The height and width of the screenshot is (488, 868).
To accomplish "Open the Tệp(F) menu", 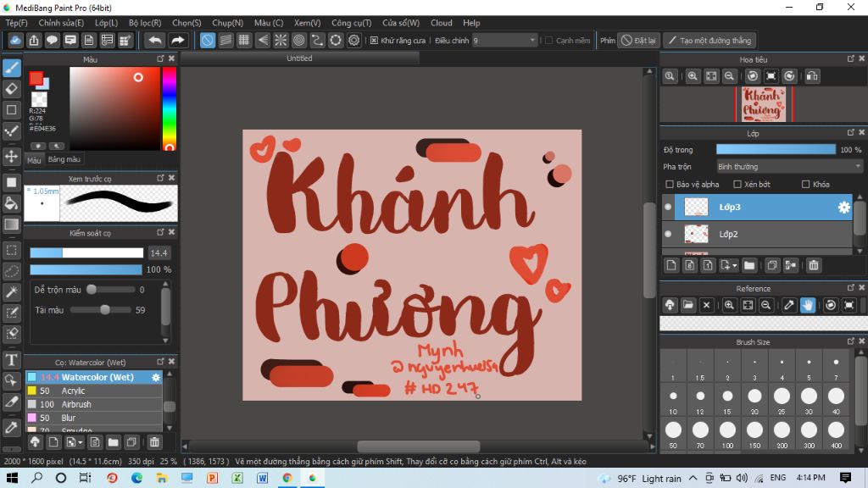I will tap(17, 23).
